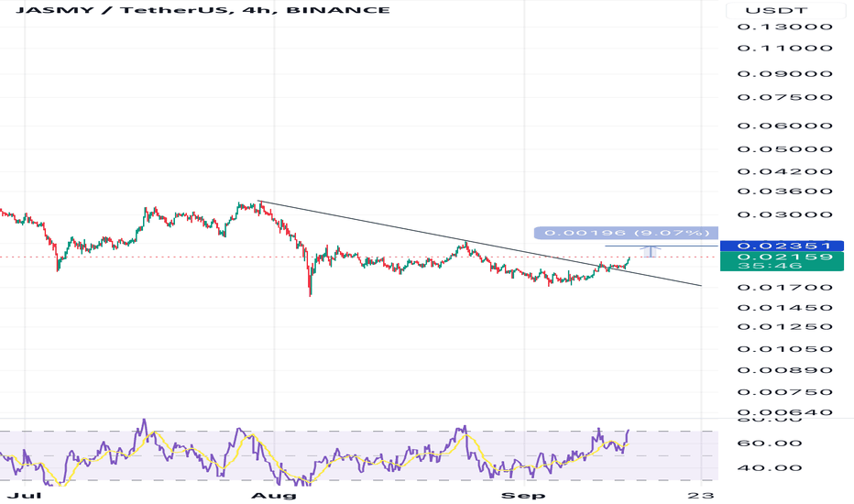Click the 35:46 candle countdown timer
Image resolution: width=854 pixels, height=504 pixels.
click(x=770, y=266)
